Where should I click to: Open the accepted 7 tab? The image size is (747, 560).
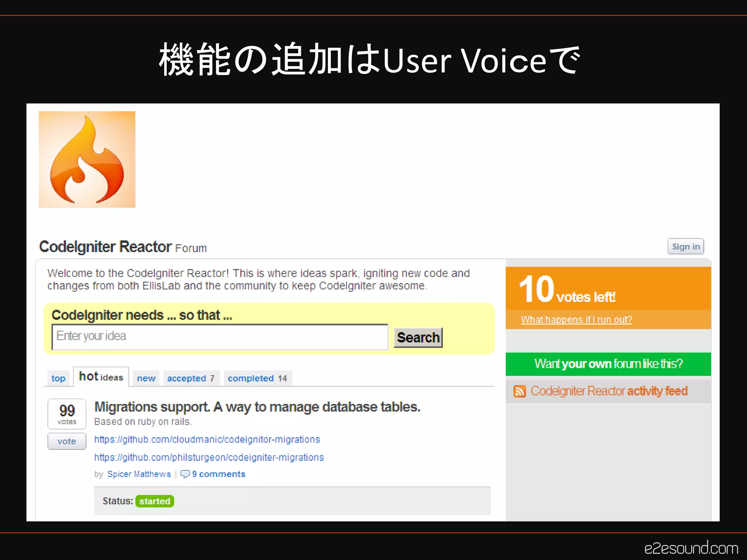[191, 378]
